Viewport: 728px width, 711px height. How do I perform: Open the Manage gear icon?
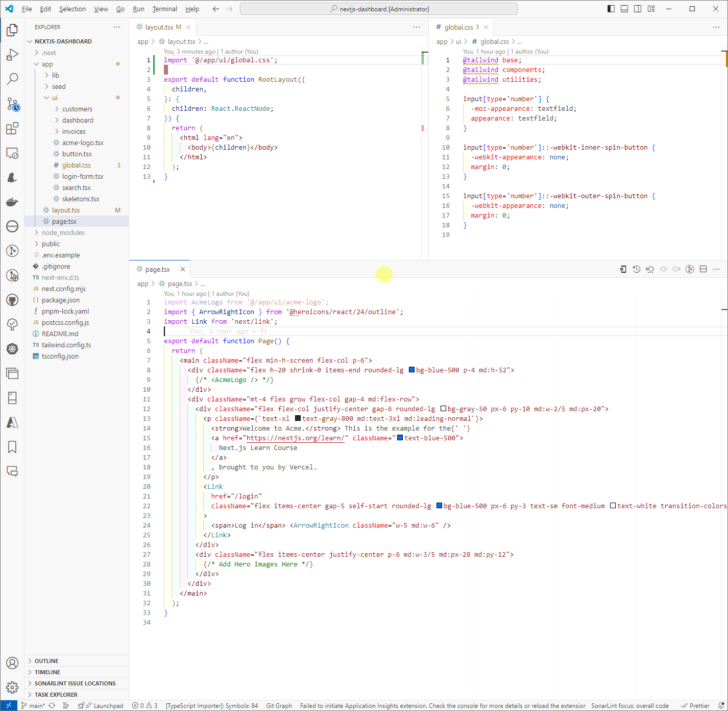coord(12,687)
